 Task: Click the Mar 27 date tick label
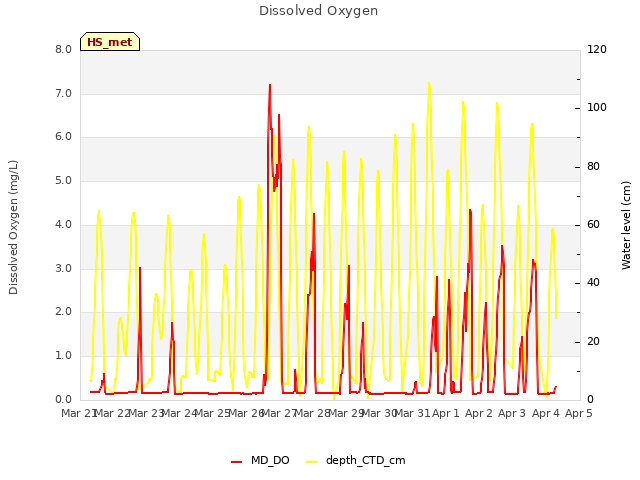(x=279, y=413)
